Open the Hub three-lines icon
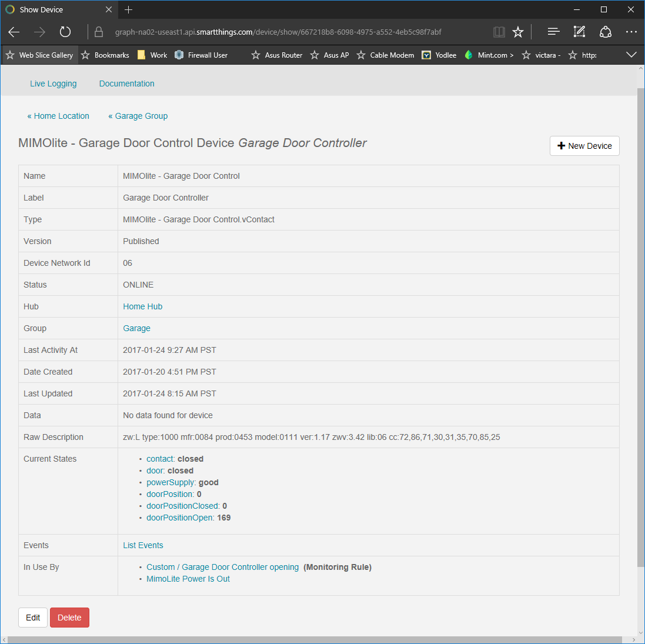The width and height of the screenshot is (645, 644). point(554,31)
